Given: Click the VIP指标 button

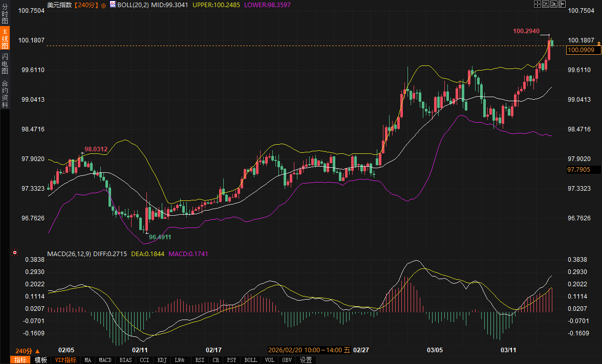Looking at the screenshot, I should [x=66, y=360].
